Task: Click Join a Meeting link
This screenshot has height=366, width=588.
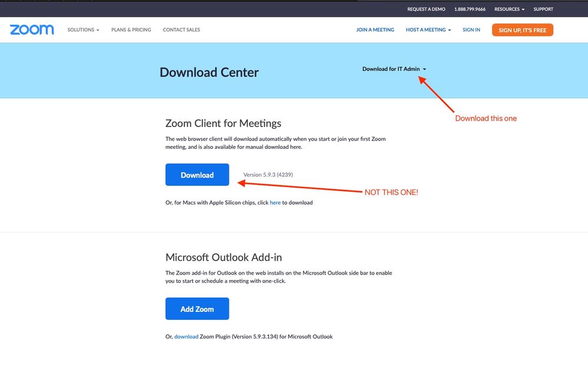Action: click(x=375, y=29)
